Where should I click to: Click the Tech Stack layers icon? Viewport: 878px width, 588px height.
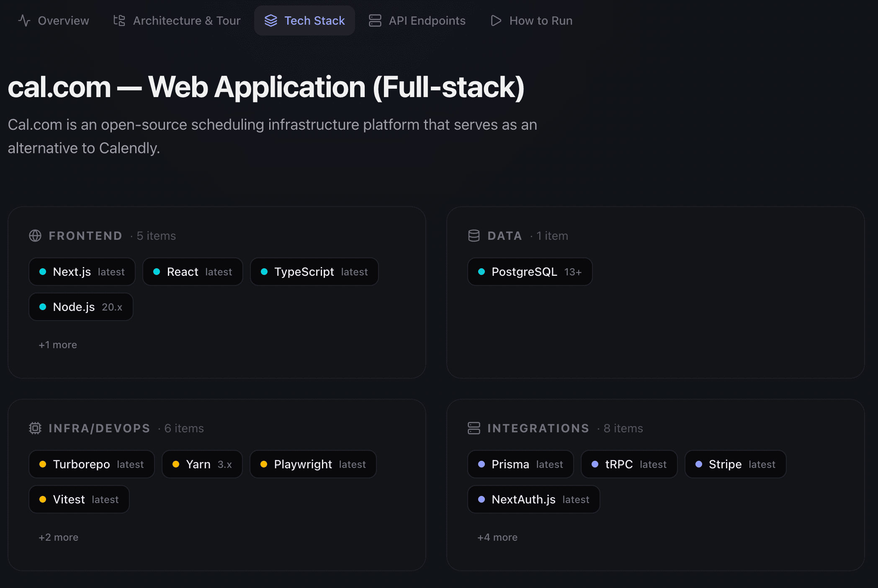(271, 20)
